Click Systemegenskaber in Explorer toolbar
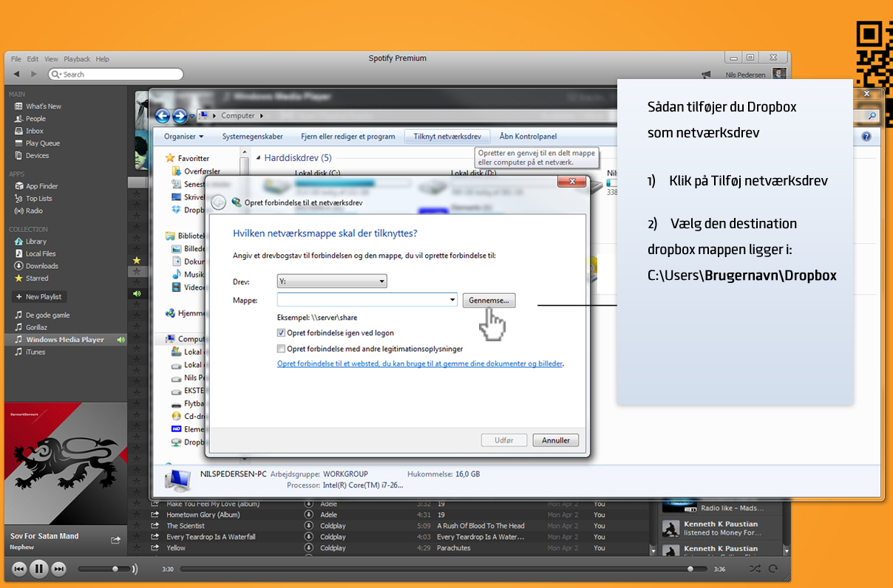 coord(253,137)
